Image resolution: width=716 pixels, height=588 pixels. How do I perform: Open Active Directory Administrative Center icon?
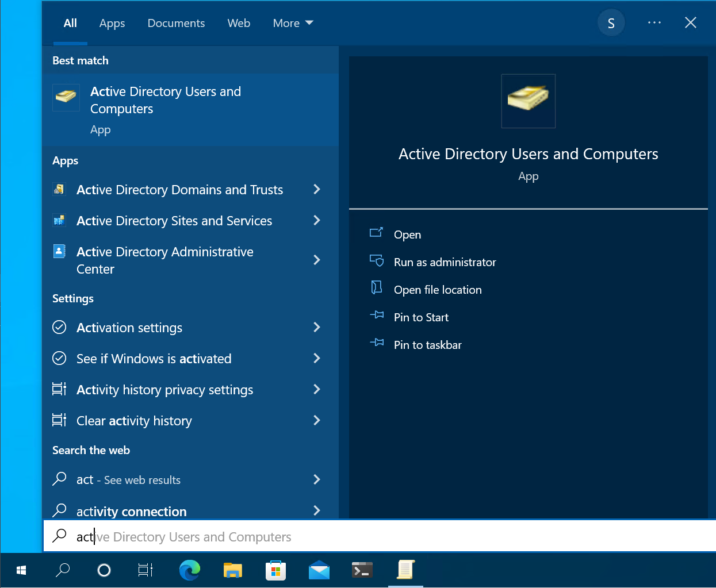pos(60,251)
